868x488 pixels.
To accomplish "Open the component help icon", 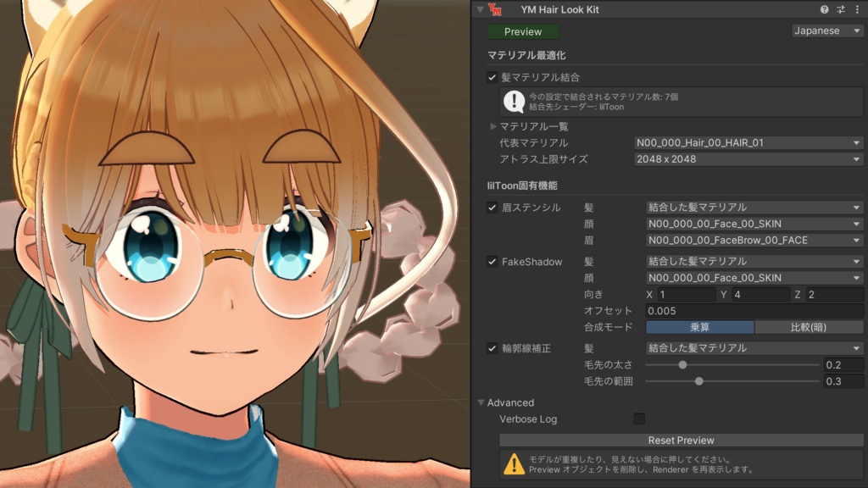I will click(824, 9).
